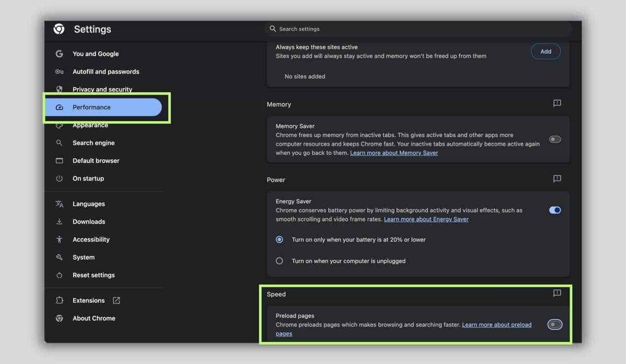Send feedback on the Speed section
This screenshot has height=364, width=626.
click(557, 294)
